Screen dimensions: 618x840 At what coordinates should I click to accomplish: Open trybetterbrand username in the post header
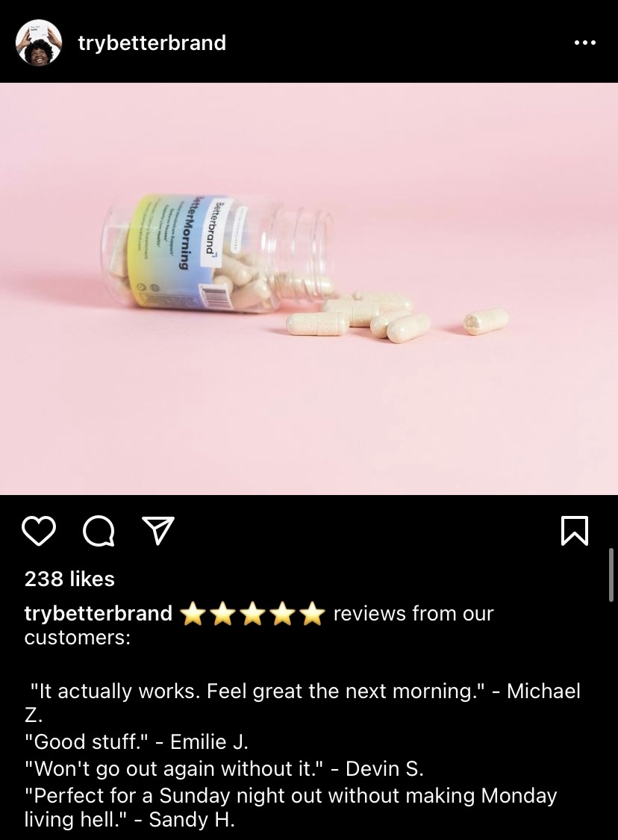[x=152, y=43]
